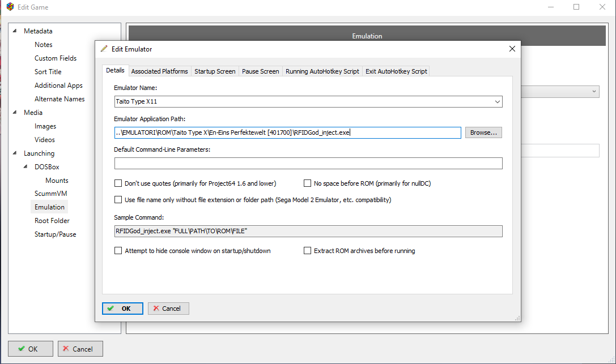
Task: Click the Edit Game window Cancel button
Action: tap(80, 349)
